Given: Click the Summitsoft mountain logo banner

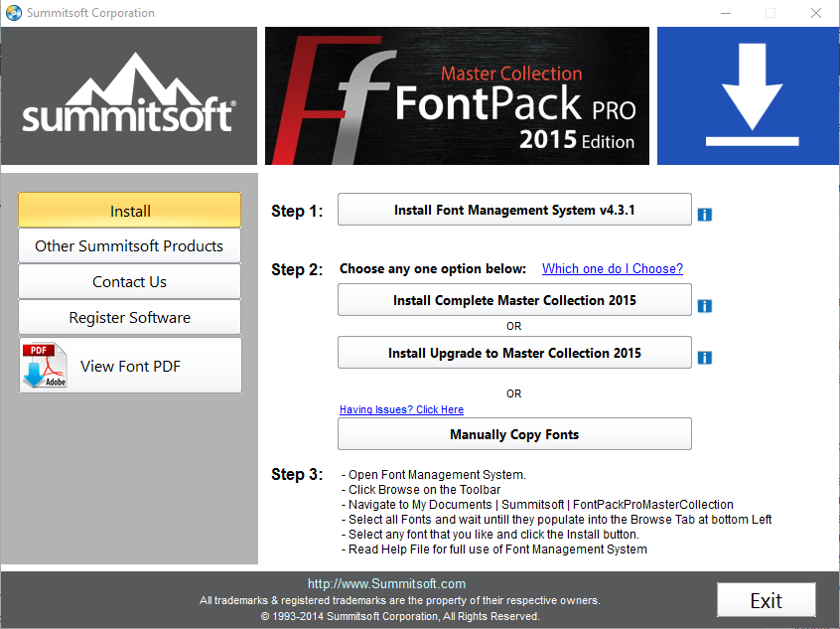Looking at the screenshot, I should 129,96.
